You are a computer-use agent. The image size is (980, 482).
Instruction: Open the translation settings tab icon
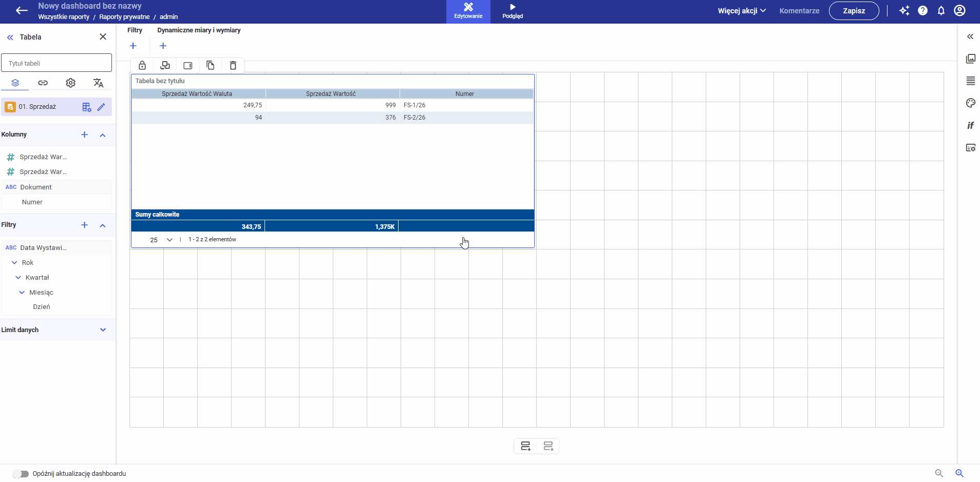pyautogui.click(x=98, y=83)
